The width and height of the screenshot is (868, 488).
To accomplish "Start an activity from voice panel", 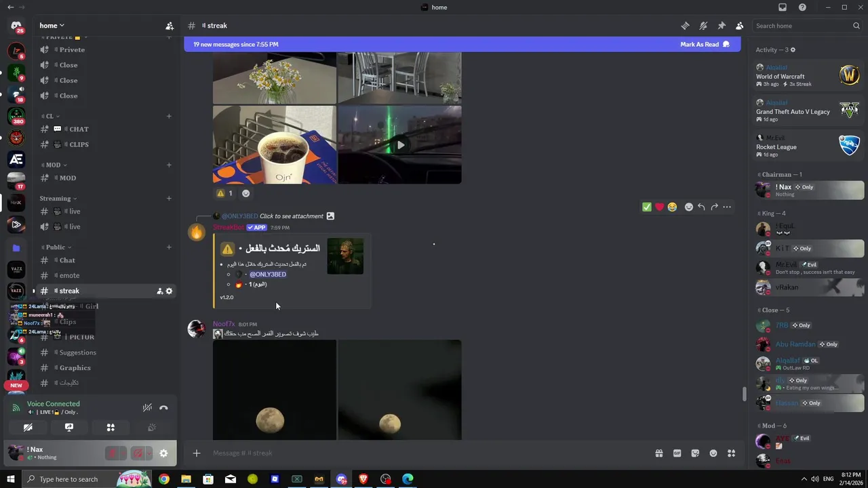I will pos(111,428).
